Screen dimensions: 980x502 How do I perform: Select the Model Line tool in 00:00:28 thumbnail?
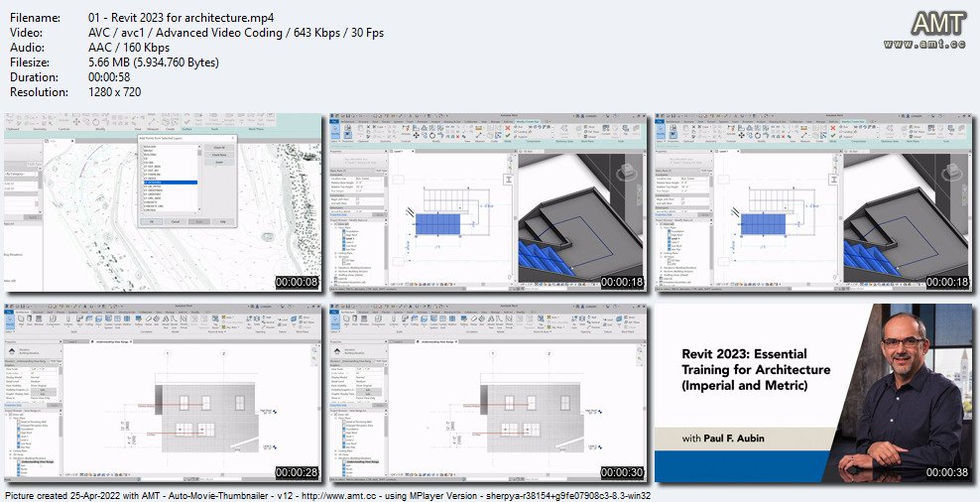[x=175, y=322]
